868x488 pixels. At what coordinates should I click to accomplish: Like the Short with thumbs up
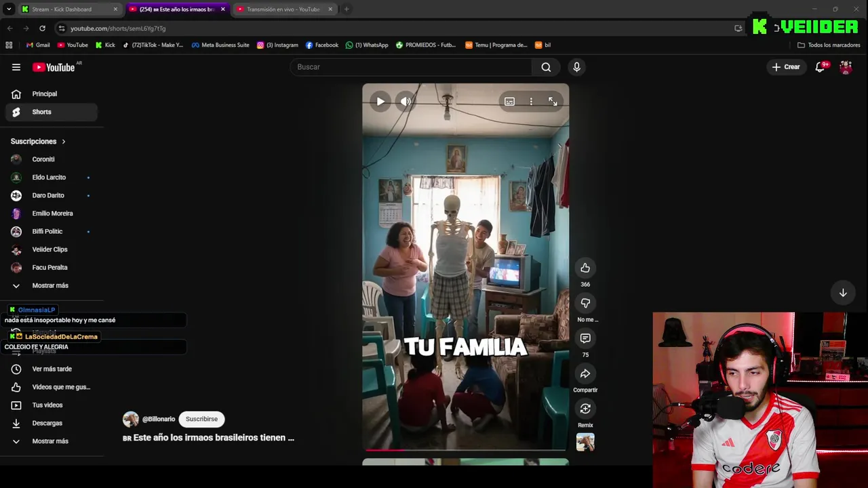coord(585,268)
